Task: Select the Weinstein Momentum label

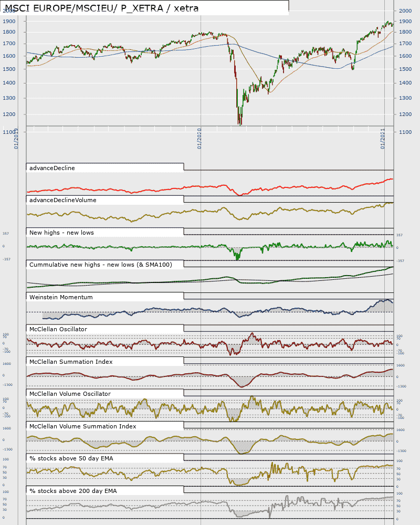Action: pyautogui.click(x=61, y=297)
